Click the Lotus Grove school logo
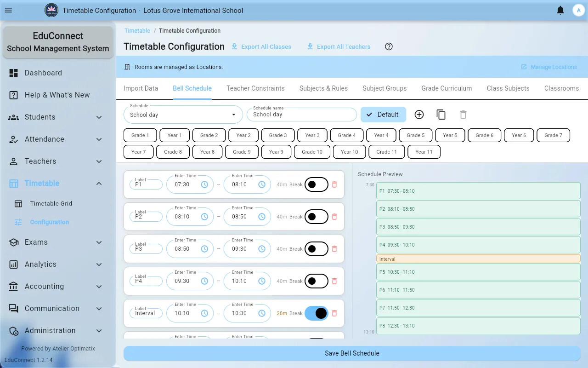Viewport: 588px width, 368px height. pyautogui.click(x=51, y=10)
